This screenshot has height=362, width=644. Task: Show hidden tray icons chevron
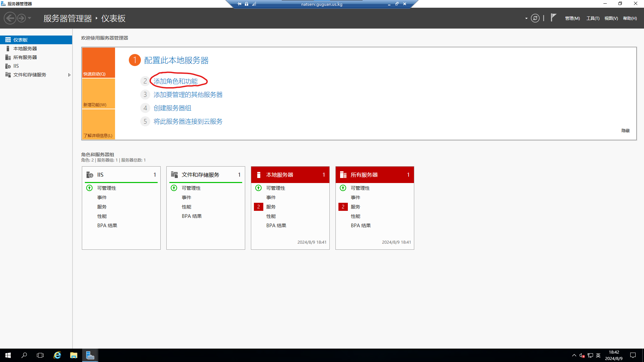point(574,355)
